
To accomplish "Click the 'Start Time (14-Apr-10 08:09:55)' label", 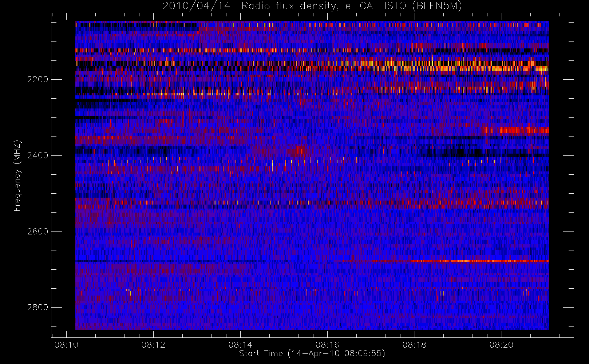I will (312, 354).
